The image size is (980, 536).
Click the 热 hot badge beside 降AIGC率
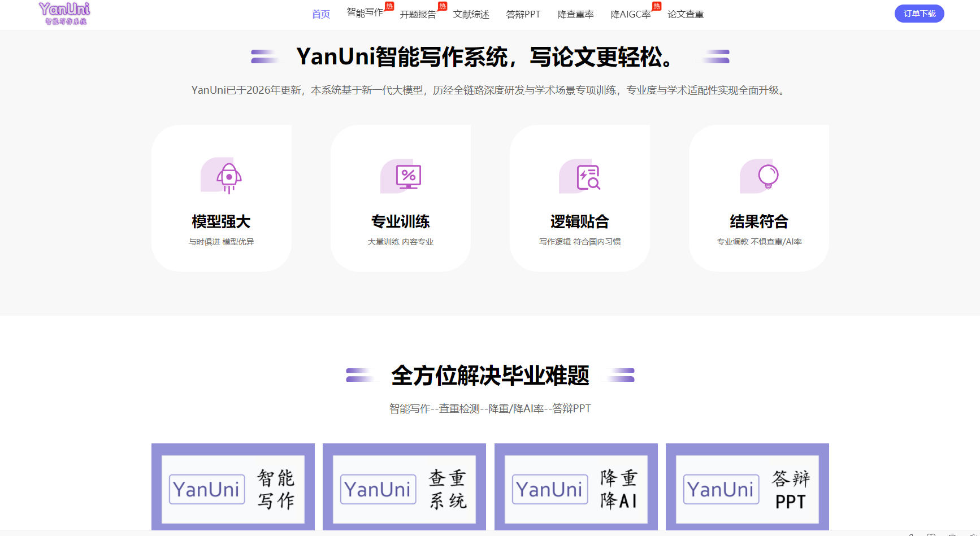[x=656, y=6]
